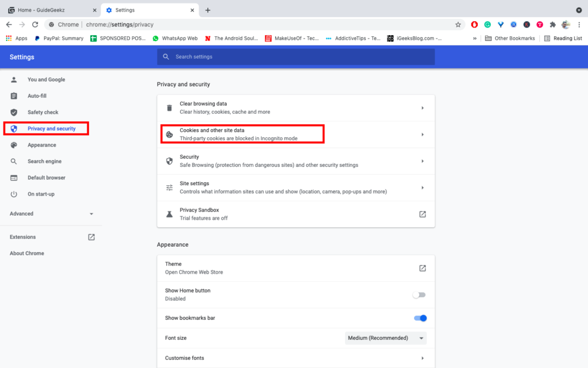Open the Apps grid shortcut
The height and width of the screenshot is (368, 588).
17,39
